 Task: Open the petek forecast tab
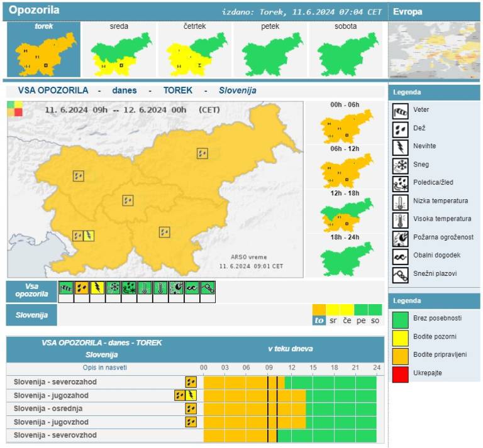coord(270,51)
